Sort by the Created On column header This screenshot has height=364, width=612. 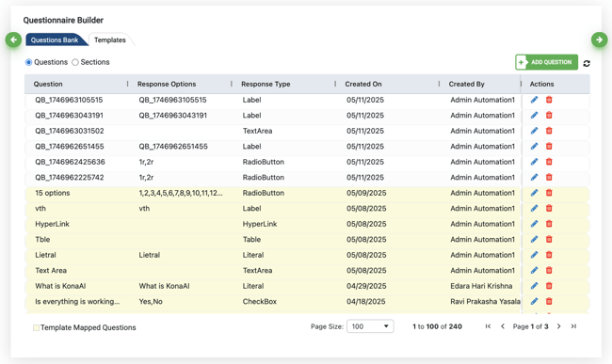coord(363,84)
